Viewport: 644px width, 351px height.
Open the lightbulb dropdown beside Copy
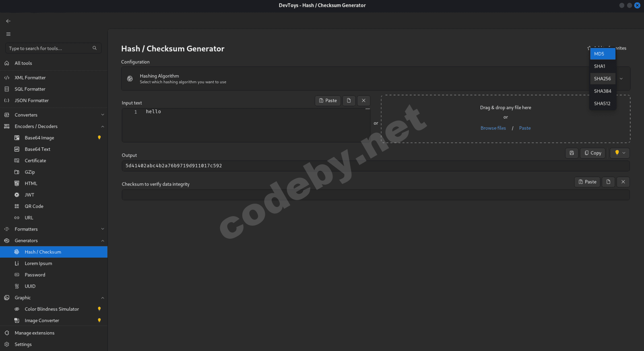point(620,153)
